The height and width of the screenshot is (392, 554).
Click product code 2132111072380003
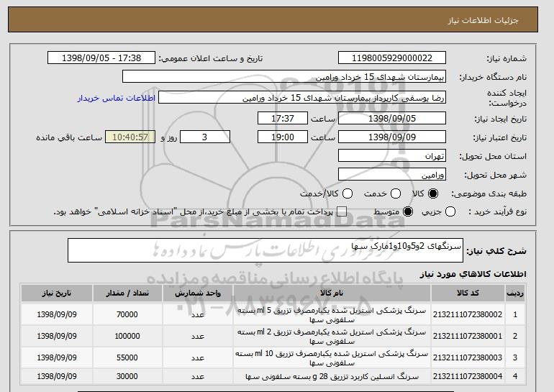point(468,357)
